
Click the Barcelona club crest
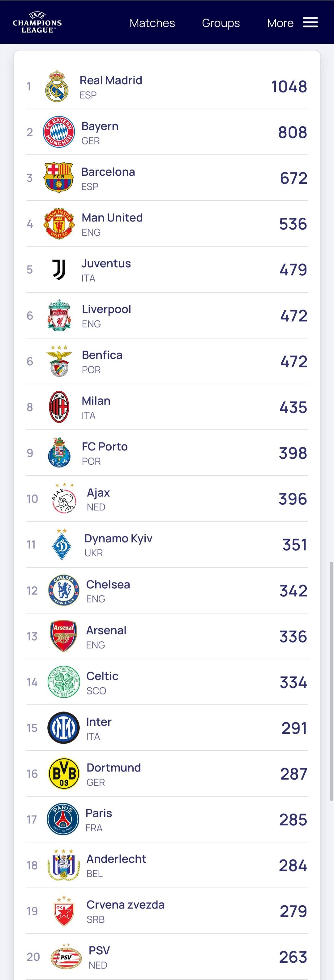58,178
